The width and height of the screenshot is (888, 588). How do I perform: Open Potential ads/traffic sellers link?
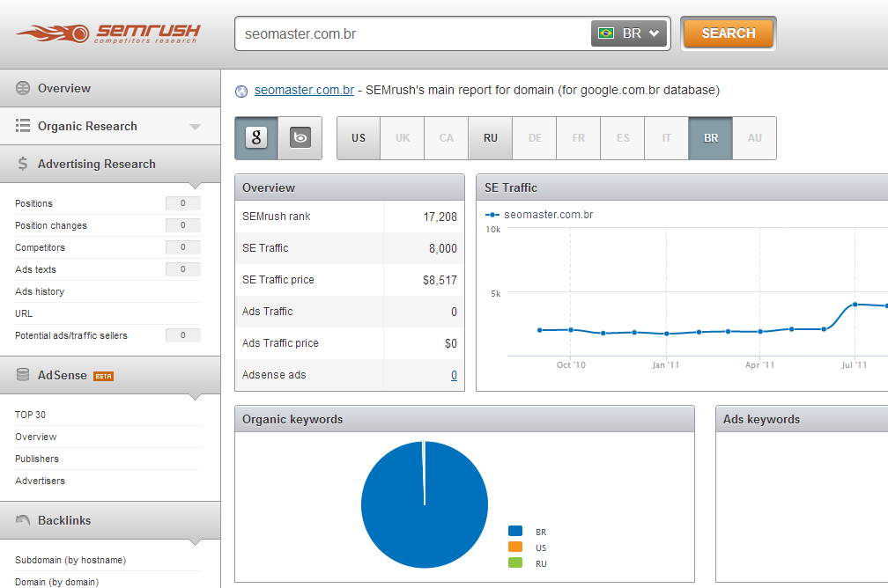point(71,335)
